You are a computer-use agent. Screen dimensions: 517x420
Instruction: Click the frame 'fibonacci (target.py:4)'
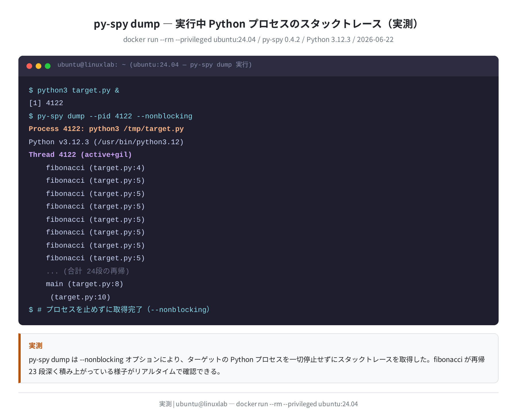(95, 168)
